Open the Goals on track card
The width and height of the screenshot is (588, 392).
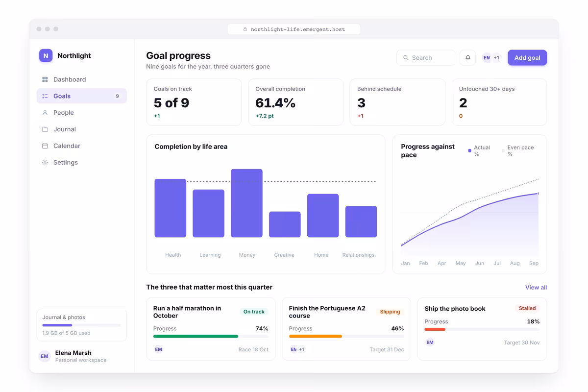click(x=194, y=102)
